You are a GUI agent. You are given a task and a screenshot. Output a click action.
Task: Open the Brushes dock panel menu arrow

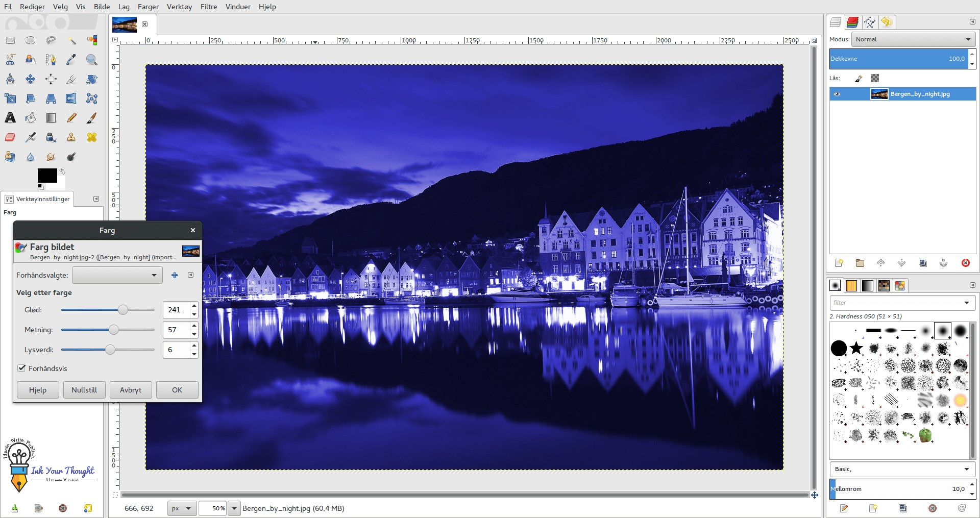coord(972,285)
